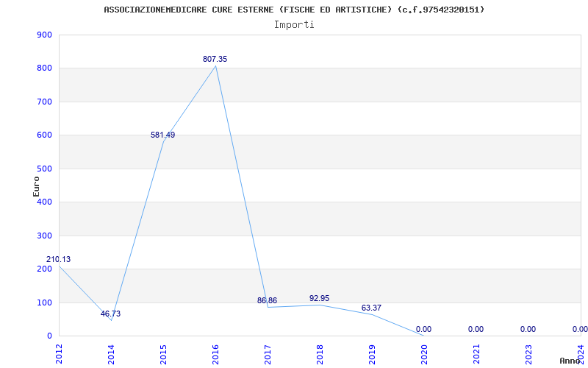Click the 100 y-axis tick label

(x=44, y=302)
